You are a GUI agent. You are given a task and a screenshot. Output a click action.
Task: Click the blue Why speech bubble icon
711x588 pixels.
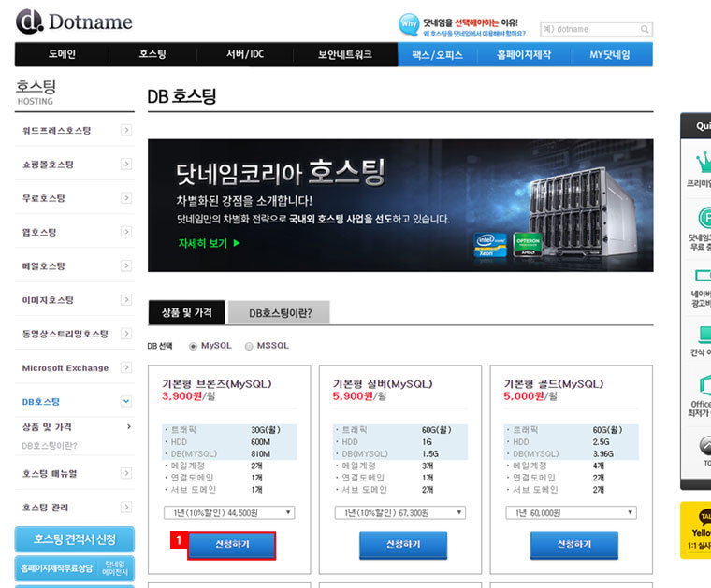(x=408, y=25)
